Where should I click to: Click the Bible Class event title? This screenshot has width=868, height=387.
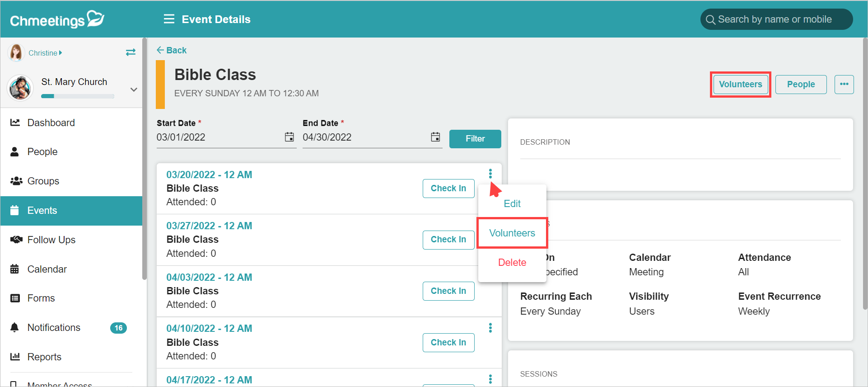215,75
